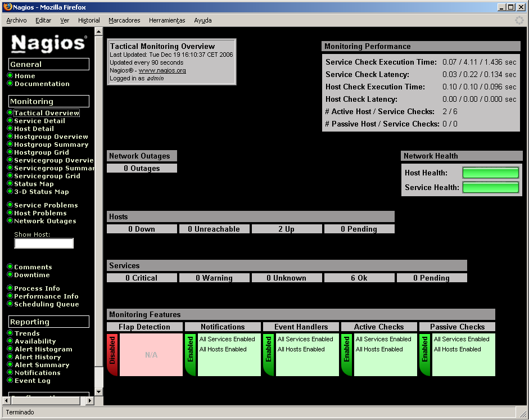Click the Nagios logo in sidebar
This screenshot has height=420, width=529.
(x=49, y=43)
